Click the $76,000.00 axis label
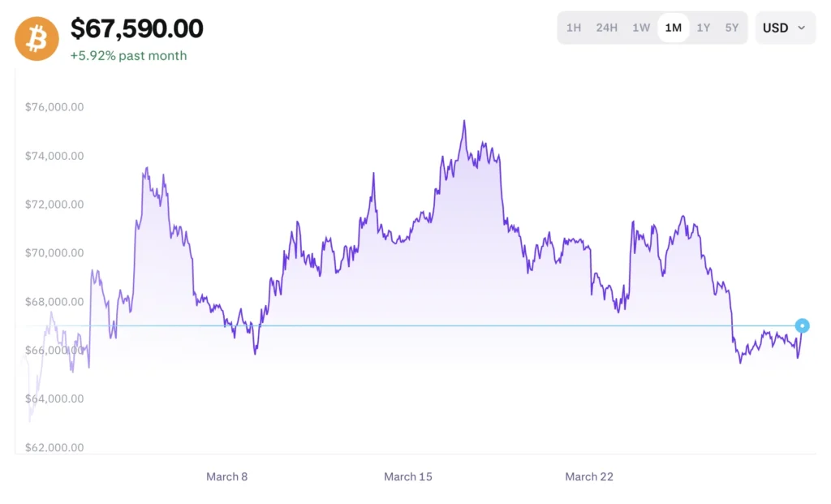This screenshot has height=504, width=831. pyautogui.click(x=54, y=107)
